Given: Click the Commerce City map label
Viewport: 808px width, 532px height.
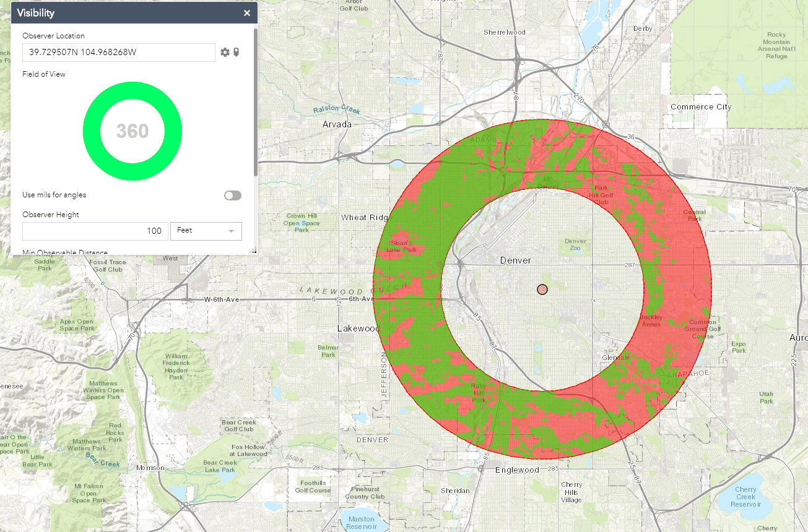Looking at the screenshot, I should click(701, 107).
